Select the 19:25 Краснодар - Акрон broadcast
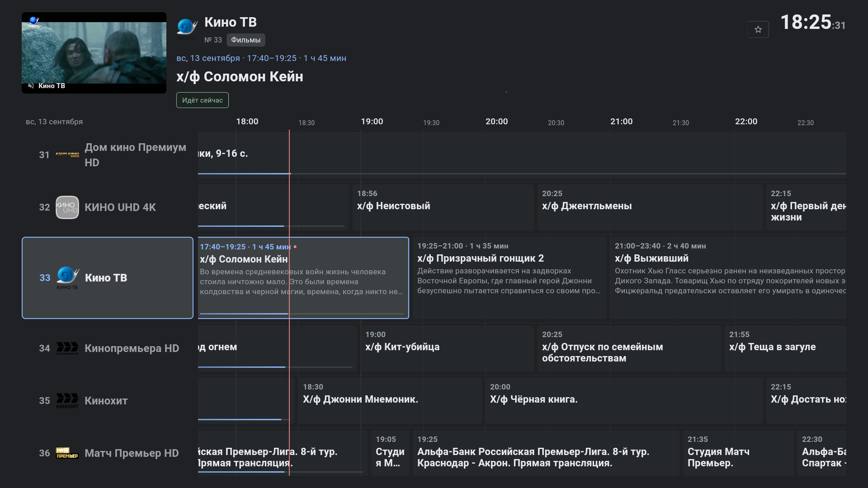868x488 pixels. pos(546,453)
